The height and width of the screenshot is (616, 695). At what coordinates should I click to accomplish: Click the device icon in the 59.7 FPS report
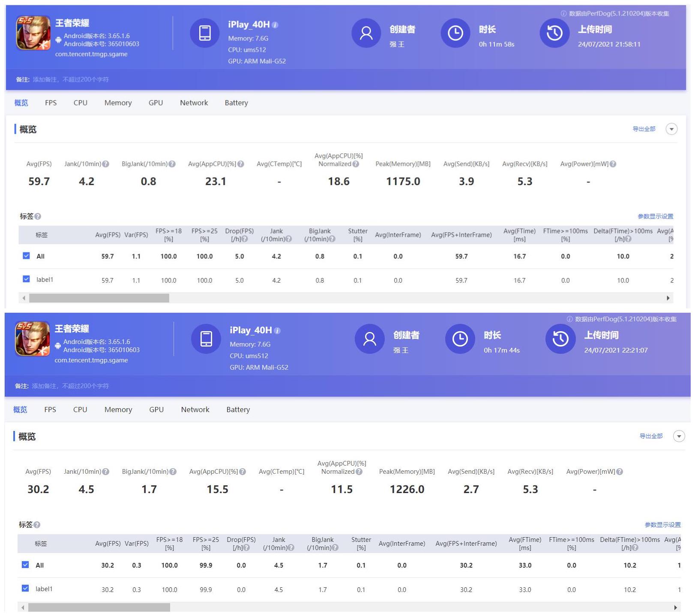[x=205, y=33]
